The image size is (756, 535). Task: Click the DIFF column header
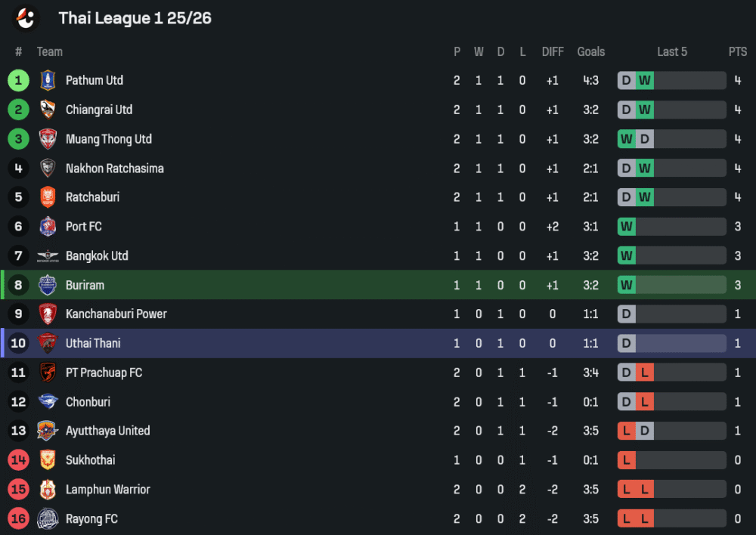pos(553,52)
